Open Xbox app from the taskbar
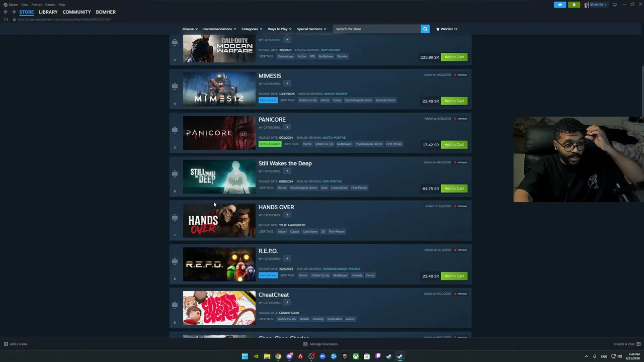This screenshot has width=644, height=362. [x=356, y=356]
